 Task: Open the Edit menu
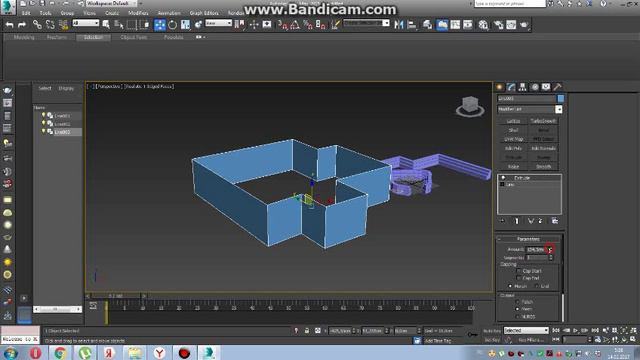click(26, 13)
